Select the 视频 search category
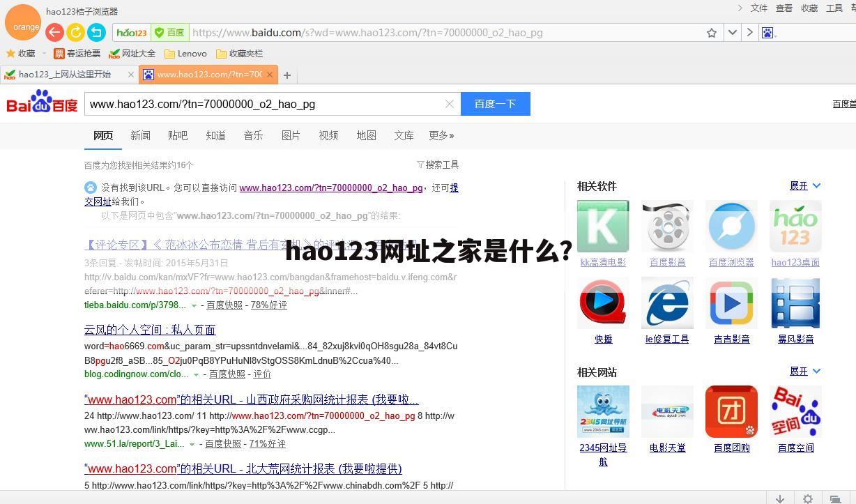Image resolution: width=856 pixels, height=504 pixels. [x=328, y=135]
